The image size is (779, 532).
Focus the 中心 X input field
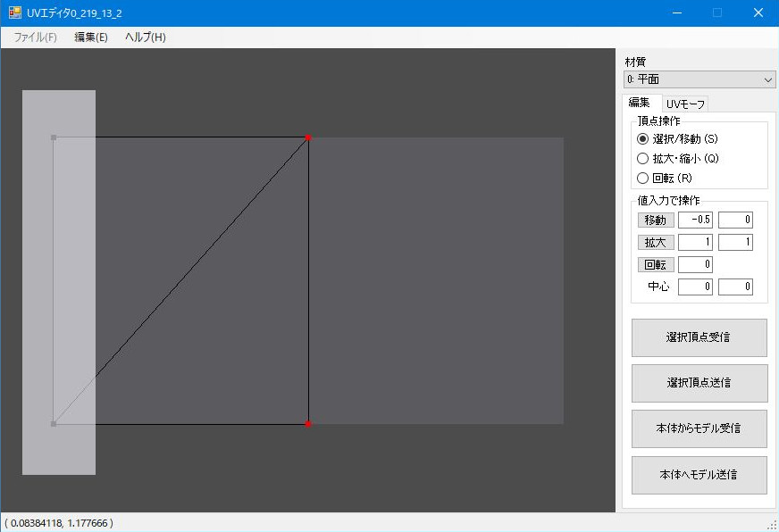(x=695, y=287)
